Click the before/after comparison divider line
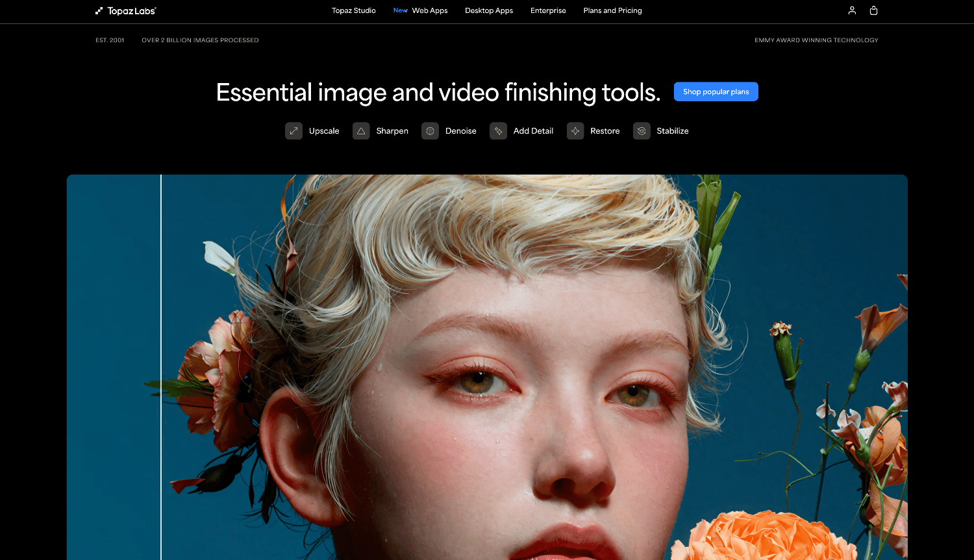Screen dimensions: 974x560 [x=161, y=367]
